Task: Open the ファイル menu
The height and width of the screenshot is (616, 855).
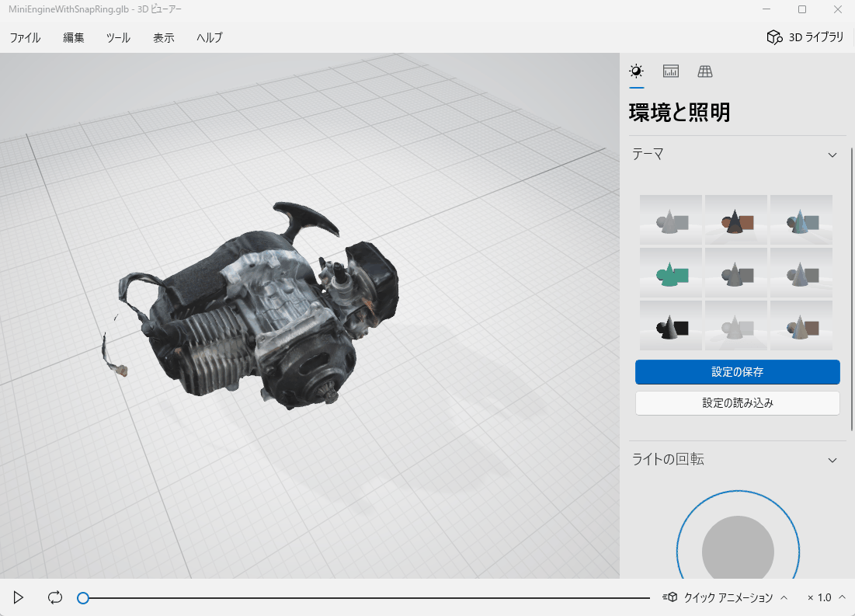Action: (x=24, y=37)
